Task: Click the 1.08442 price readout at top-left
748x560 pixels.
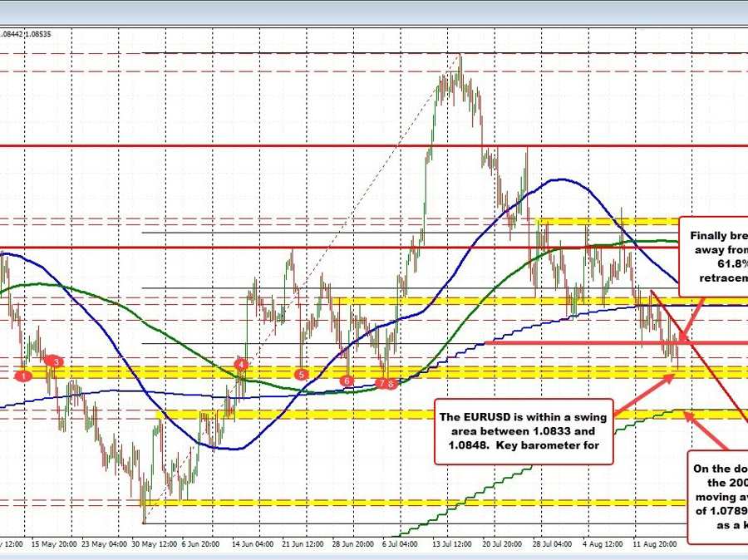Action: pos(12,34)
